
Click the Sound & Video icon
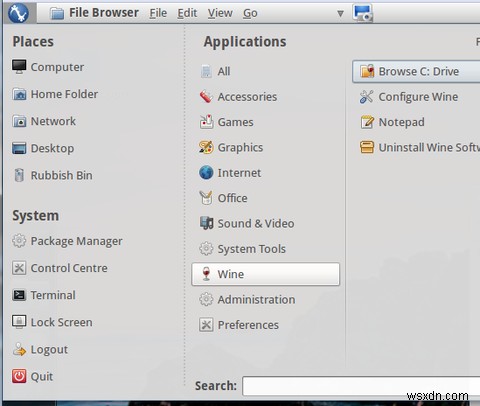point(206,223)
